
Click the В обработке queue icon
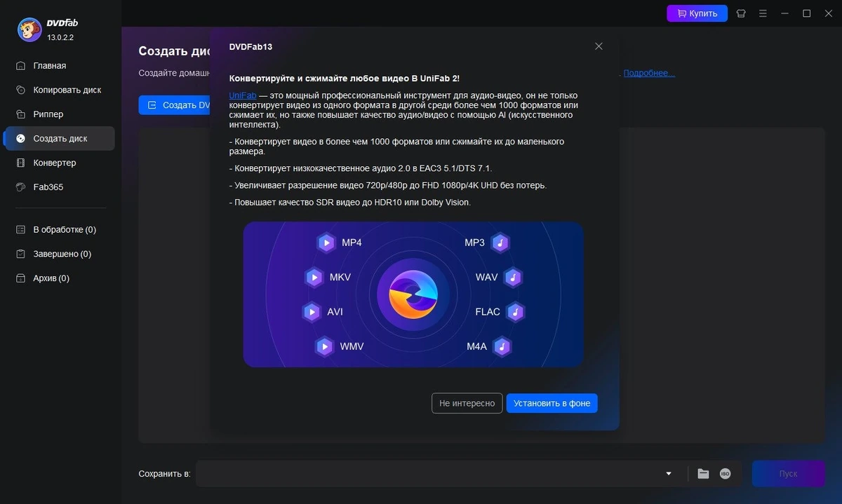(x=20, y=230)
